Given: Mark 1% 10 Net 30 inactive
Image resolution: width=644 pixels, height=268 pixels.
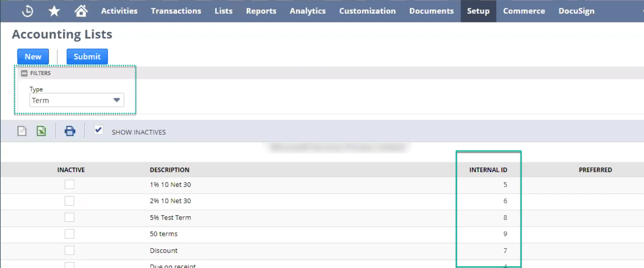Looking at the screenshot, I should [69, 184].
